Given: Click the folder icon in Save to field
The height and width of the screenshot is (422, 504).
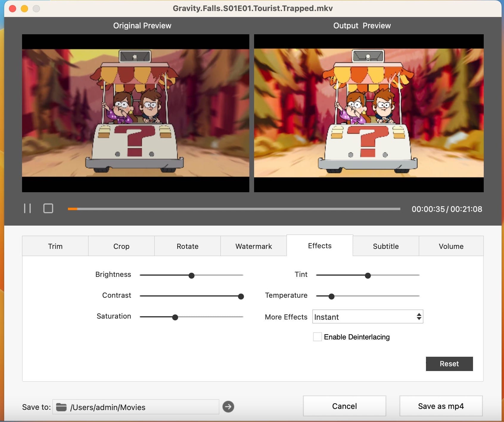Looking at the screenshot, I should 61,407.
